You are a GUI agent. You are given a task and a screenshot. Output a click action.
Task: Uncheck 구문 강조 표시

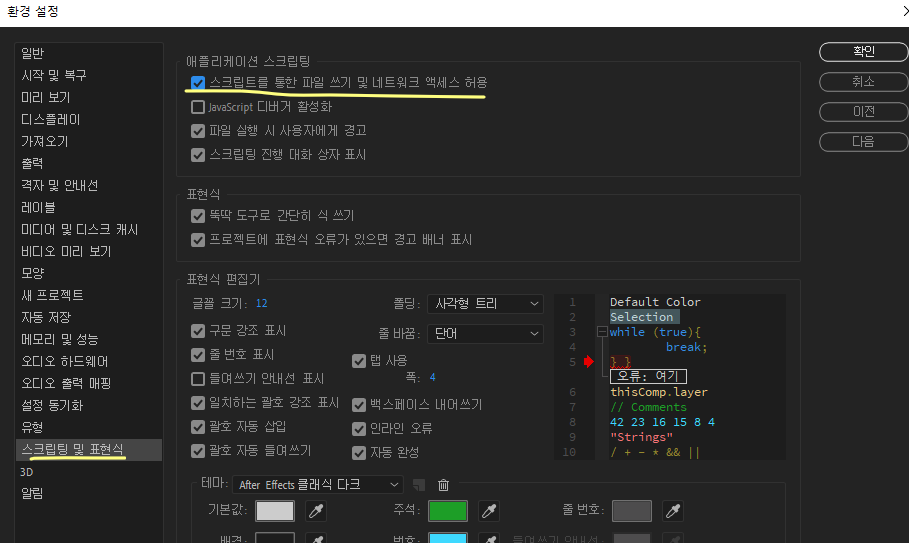(x=198, y=331)
